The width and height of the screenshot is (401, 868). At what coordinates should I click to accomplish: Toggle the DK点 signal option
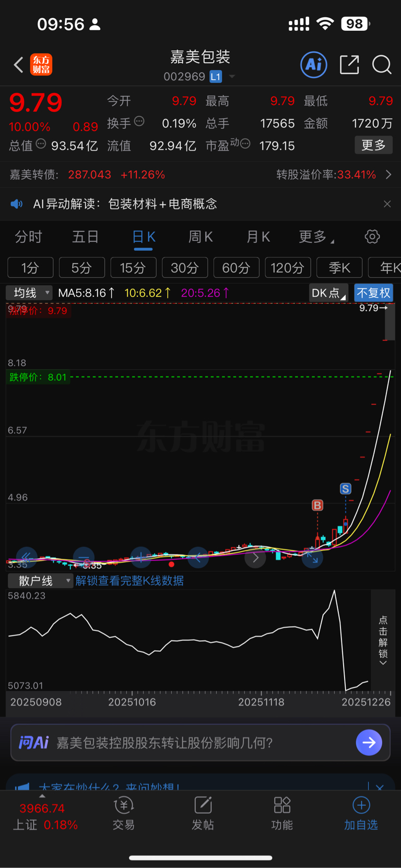coord(328,293)
